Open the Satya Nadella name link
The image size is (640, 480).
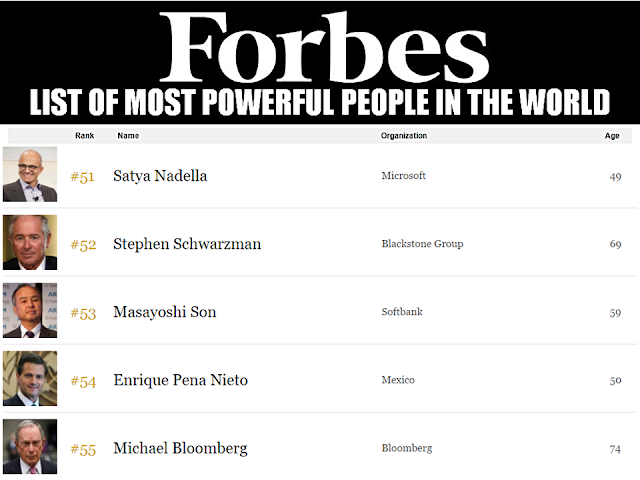[x=160, y=176]
